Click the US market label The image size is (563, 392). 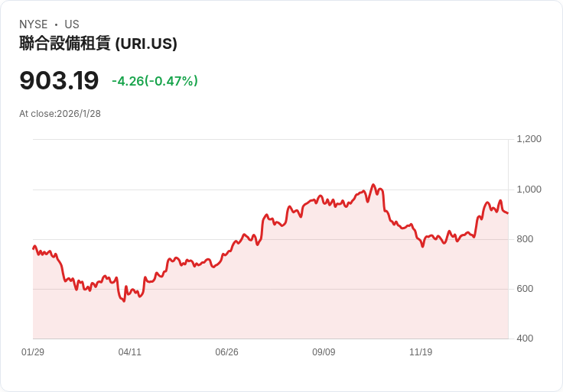(x=72, y=24)
